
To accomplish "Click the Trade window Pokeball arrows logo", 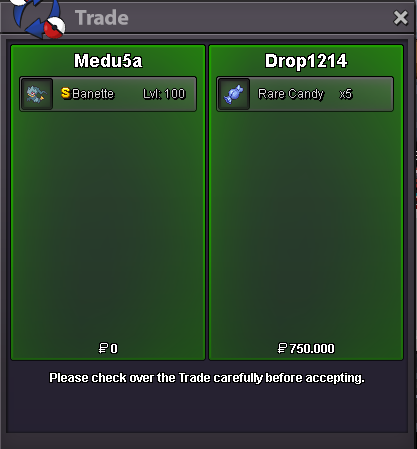I will pos(37,18).
